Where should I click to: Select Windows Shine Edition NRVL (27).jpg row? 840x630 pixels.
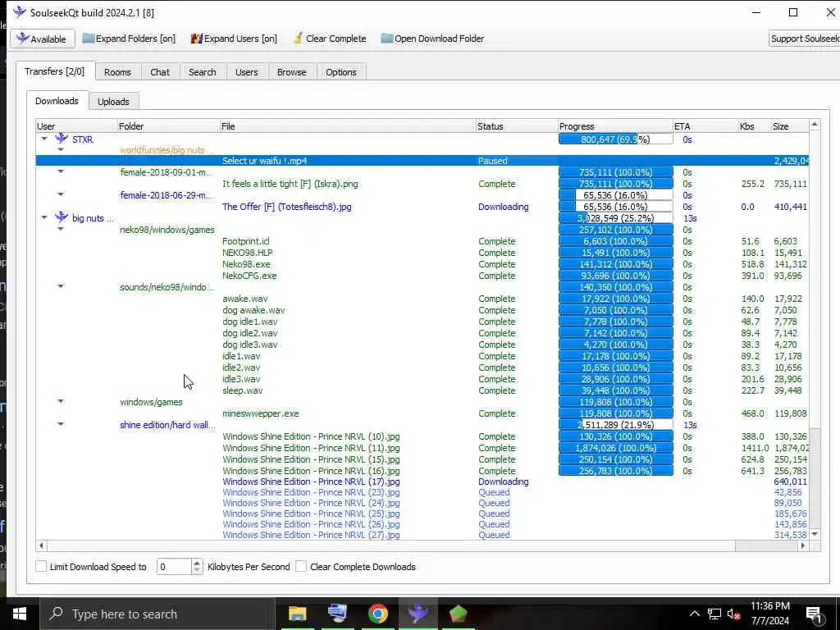(x=422, y=535)
